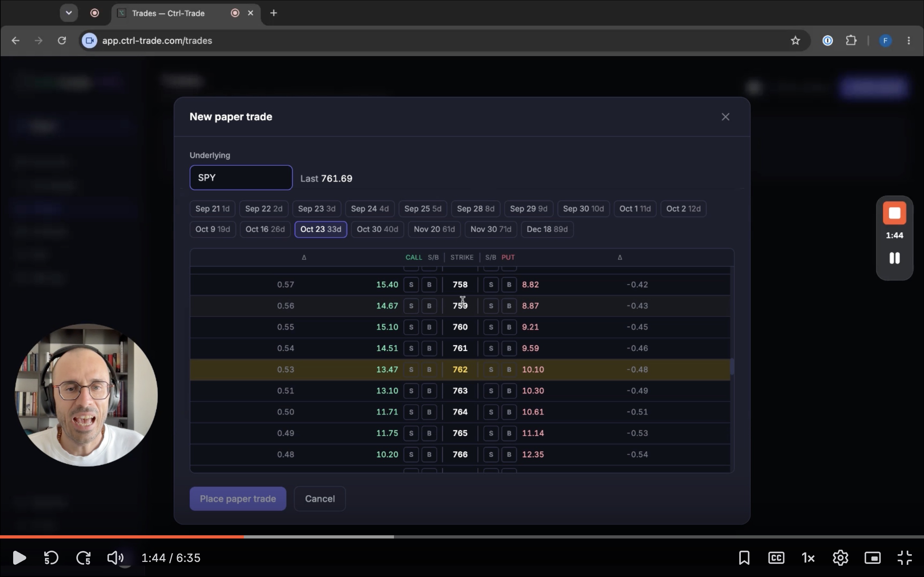Image resolution: width=924 pixels, height=577 pixels.
Task: Open playback speed 1x menu
Action: pos(808,558)
